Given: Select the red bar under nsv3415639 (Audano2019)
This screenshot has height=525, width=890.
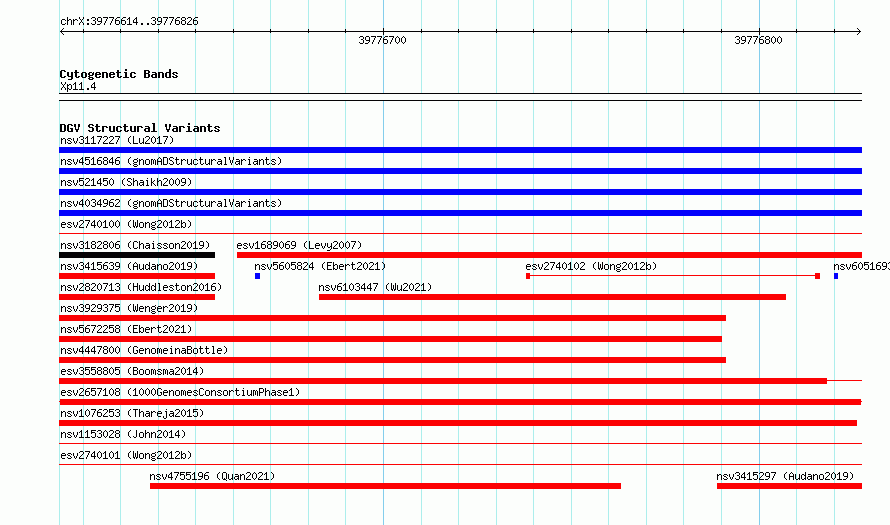Looking at the screenshot, I should (x=137, y=276).
